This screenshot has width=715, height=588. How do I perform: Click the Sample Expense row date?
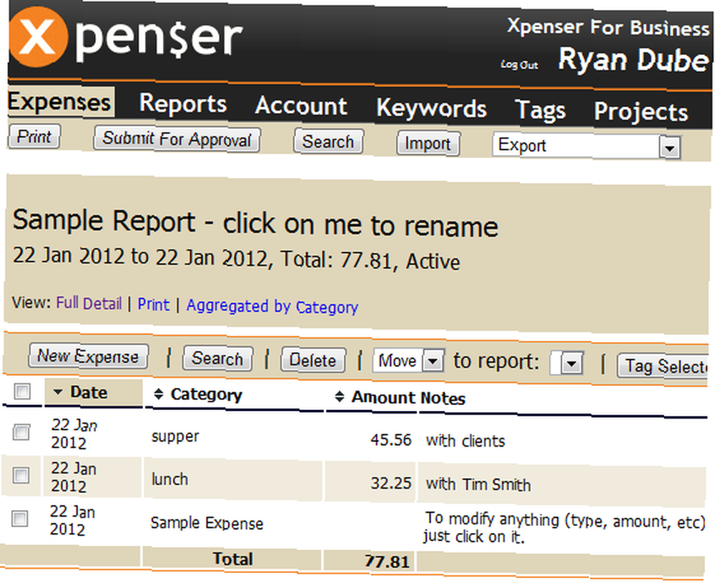pyautogui.click(x=72, y=521)
